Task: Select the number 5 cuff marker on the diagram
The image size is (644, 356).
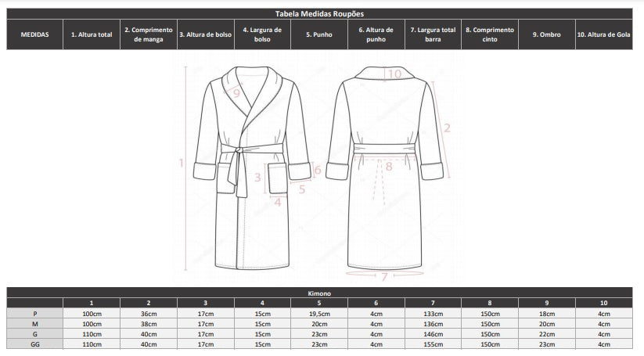Action: point(301,188)
